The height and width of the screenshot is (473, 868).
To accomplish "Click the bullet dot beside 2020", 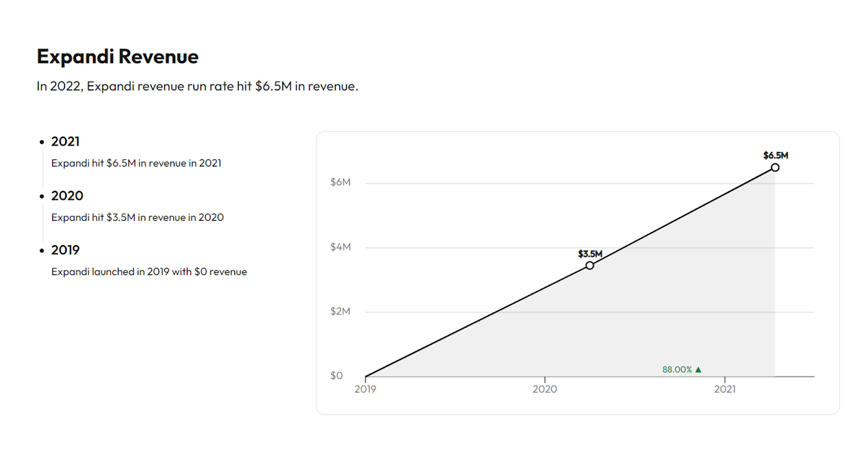I will (x=42, y=196).
